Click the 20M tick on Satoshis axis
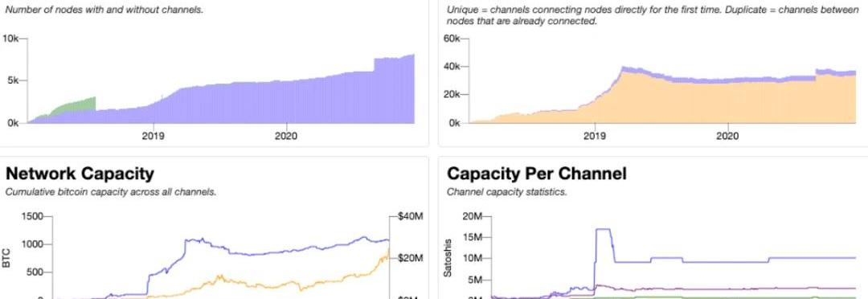 [473, 216]
